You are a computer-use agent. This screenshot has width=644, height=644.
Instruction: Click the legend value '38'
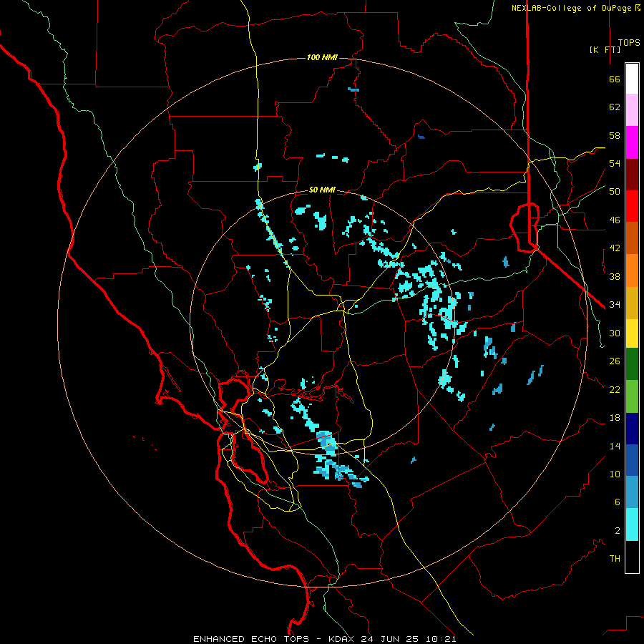point(615,276)
